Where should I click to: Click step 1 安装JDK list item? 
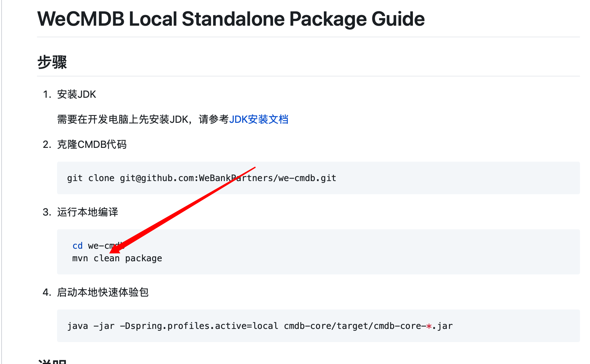pos(76,94)
